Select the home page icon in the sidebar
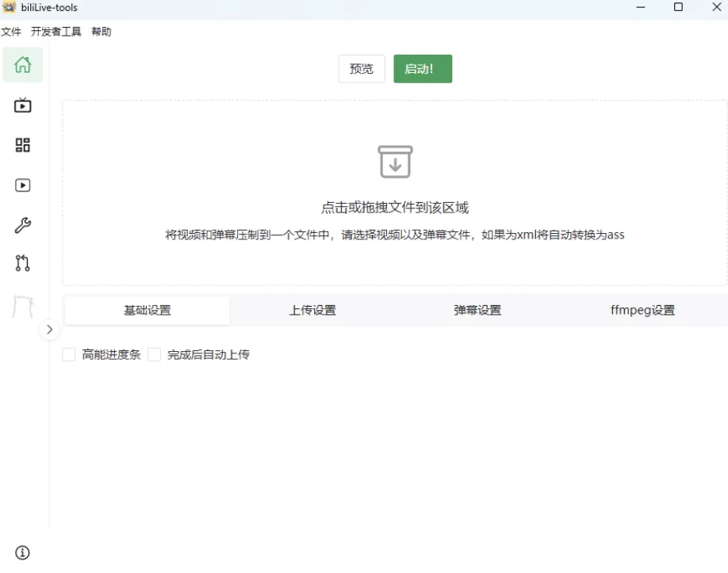Viewport: 728px width, 573px height. (x=22, y=65)
